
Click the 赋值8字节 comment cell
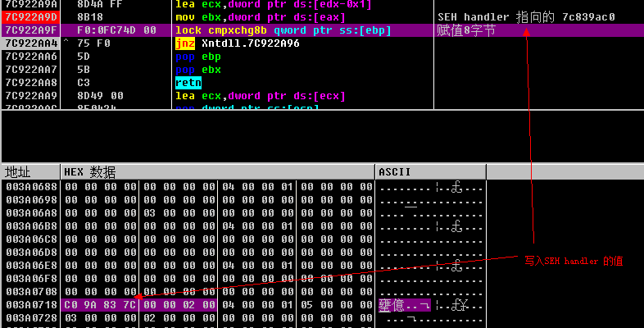coord(466,30)
